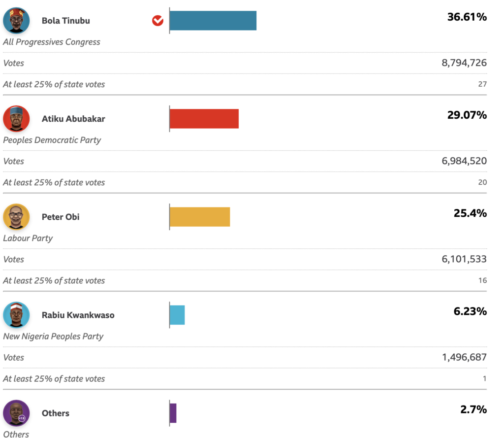
Task: Click the 36.61% percentage figure
Action: (x=467, y=17)
